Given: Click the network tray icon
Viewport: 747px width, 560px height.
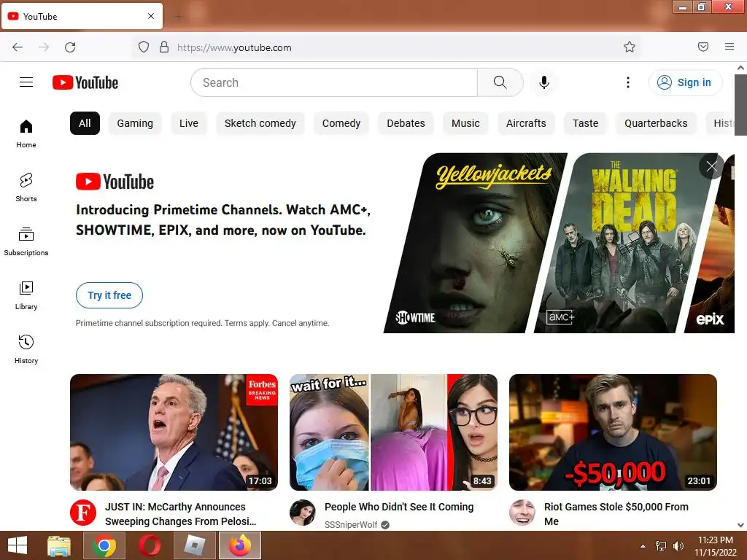Looking at the screenshot, I should pyautogui.click(x=661, y=546).
